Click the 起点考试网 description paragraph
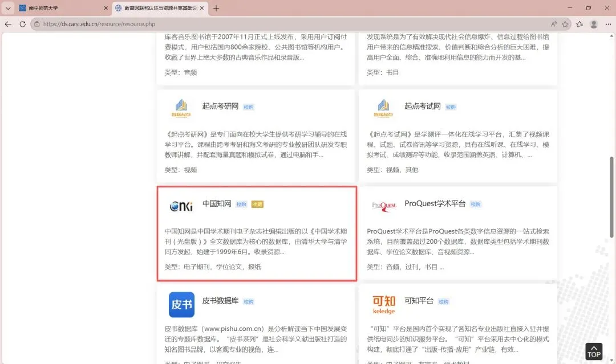Viewport: 616px width, 364px height. coord(458,144)
